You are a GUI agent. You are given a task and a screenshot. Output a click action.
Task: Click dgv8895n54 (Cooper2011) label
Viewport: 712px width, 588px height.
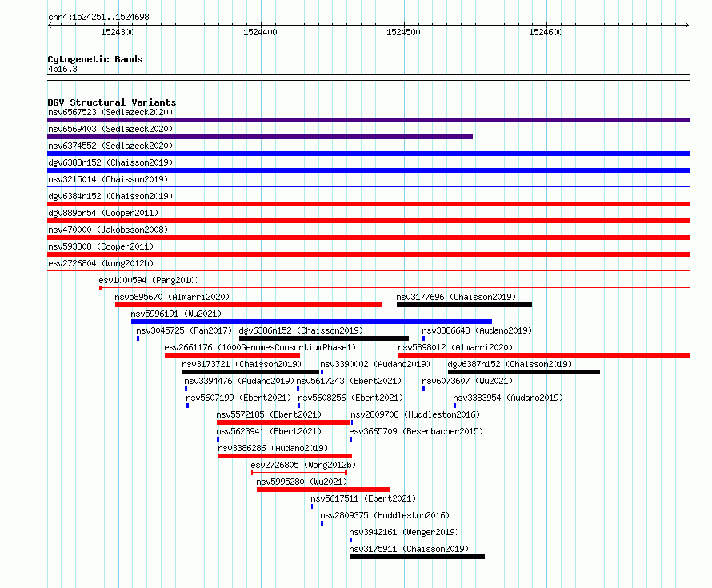click(103, 213)
